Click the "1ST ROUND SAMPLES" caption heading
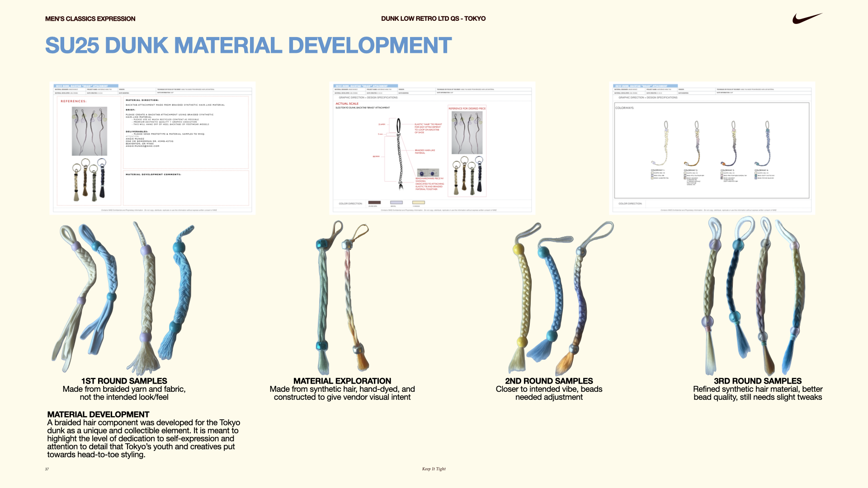The height and width of the screenshot is (488, 868). click(124, 381)
